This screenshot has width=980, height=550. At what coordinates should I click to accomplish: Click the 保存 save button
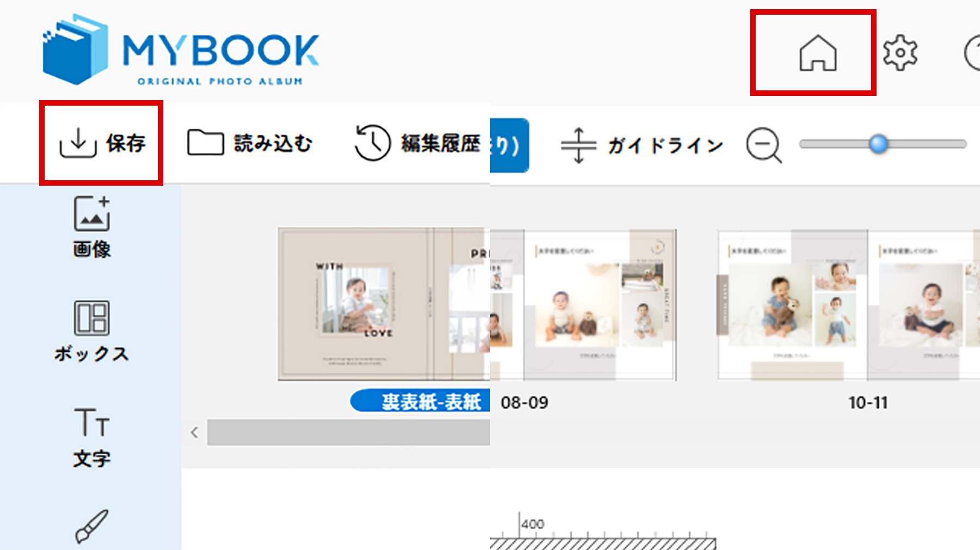(102, 143)
